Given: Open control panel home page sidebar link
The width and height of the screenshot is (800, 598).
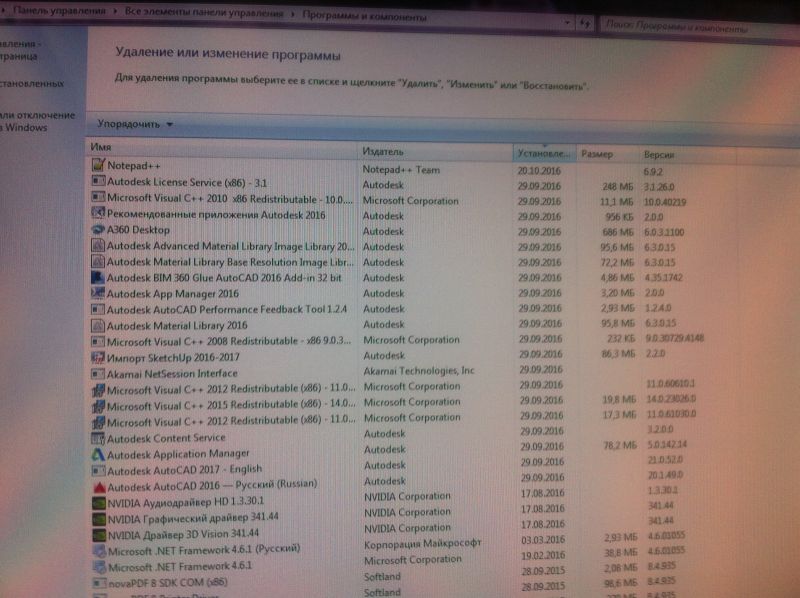Looking at the screenshot, I should (x=19, y=50).
